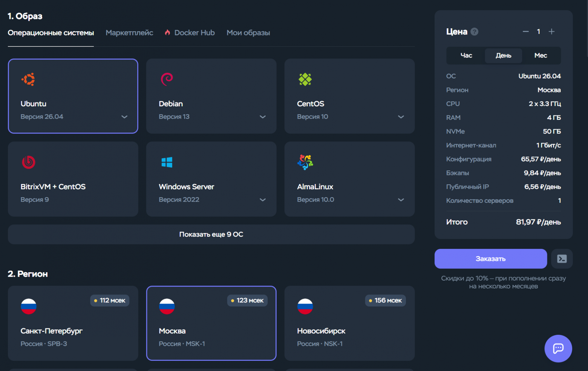Open the chat support bubble
Image resolution: width=588 pixels, height=371 pixels.
[x=558, y=348]
